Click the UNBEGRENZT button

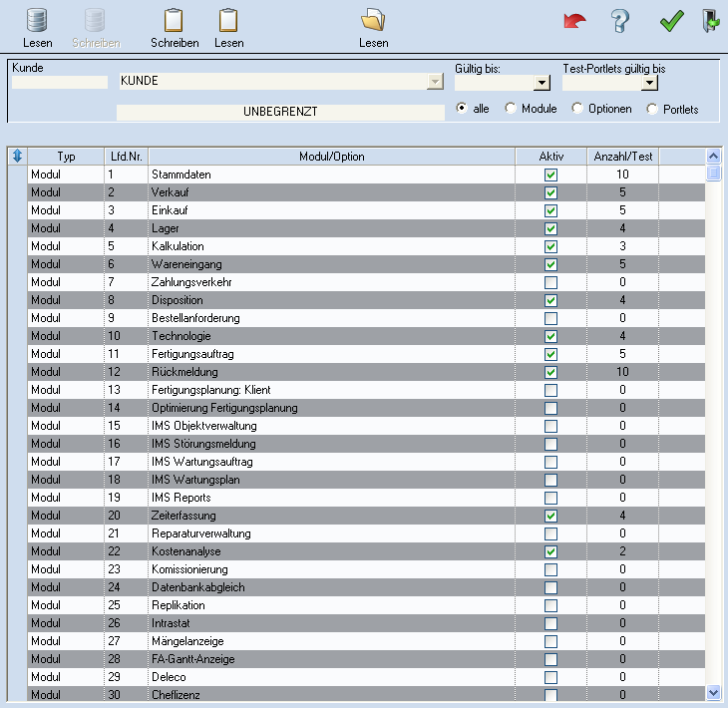click(x=280, y=112)
